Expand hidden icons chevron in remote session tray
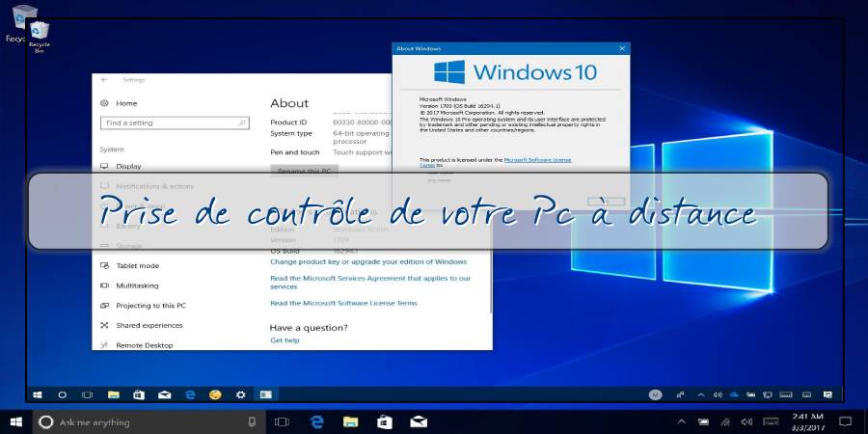The height and width of the screenshot is (434, 868). pos(701,394)
